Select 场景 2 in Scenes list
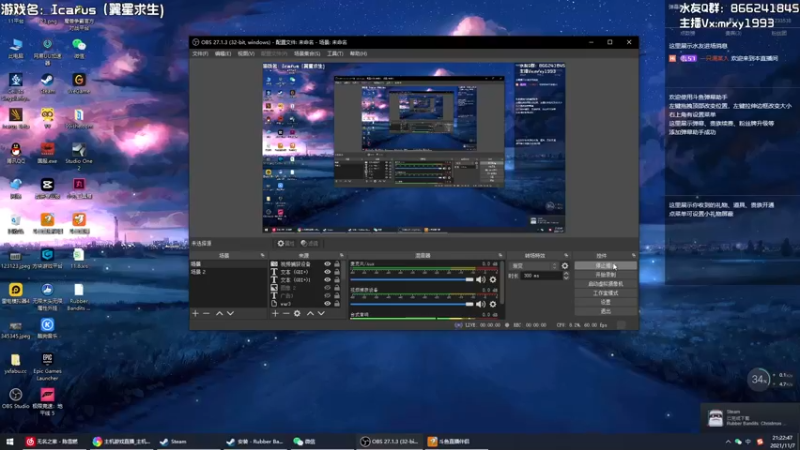The height and width of the screenshot is (450, 800). [228, 272]
